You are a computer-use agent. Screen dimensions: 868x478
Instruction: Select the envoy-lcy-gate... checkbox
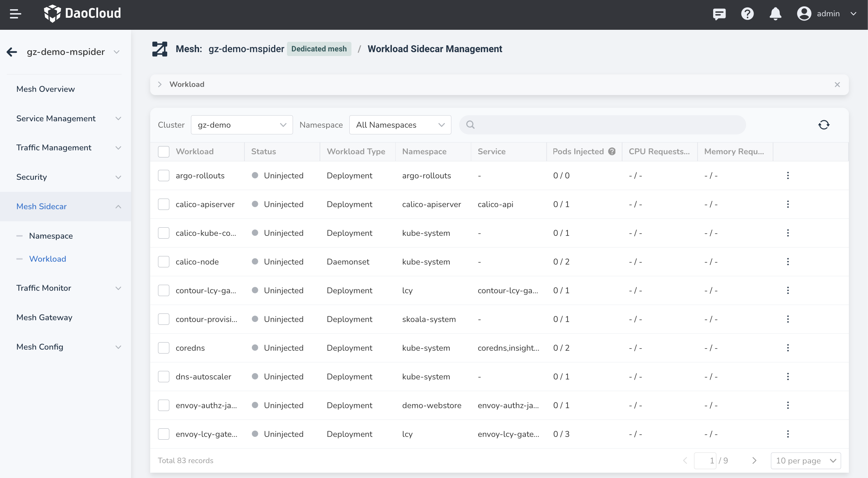click(x=164, y=434)
